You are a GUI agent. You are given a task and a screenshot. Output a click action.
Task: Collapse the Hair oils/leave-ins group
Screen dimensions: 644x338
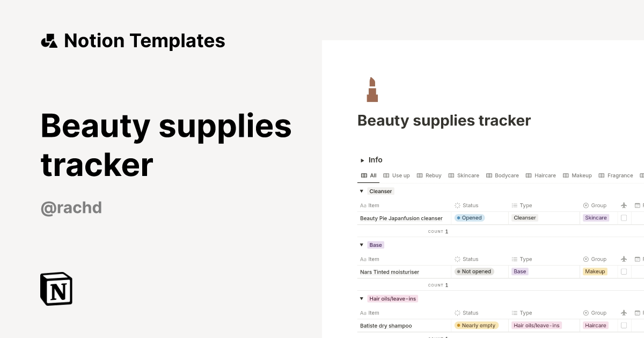361,298
